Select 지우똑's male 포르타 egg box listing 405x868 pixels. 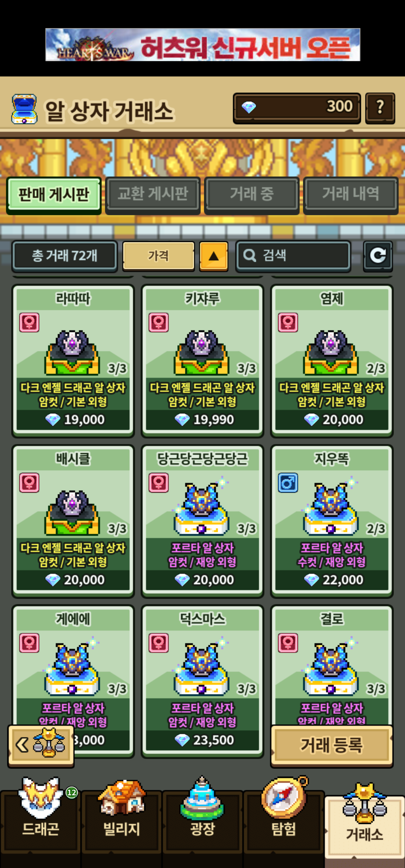332,521
